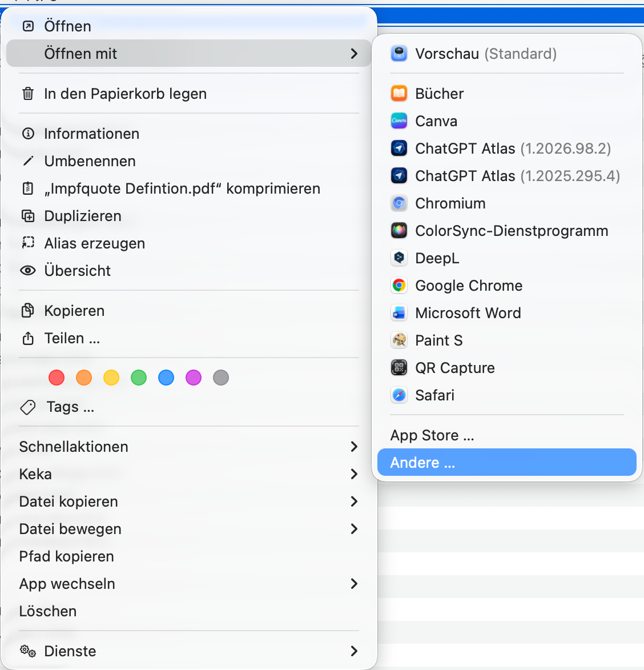
Task: Select the Microsoft Word icon
Action: pos(399,313)
